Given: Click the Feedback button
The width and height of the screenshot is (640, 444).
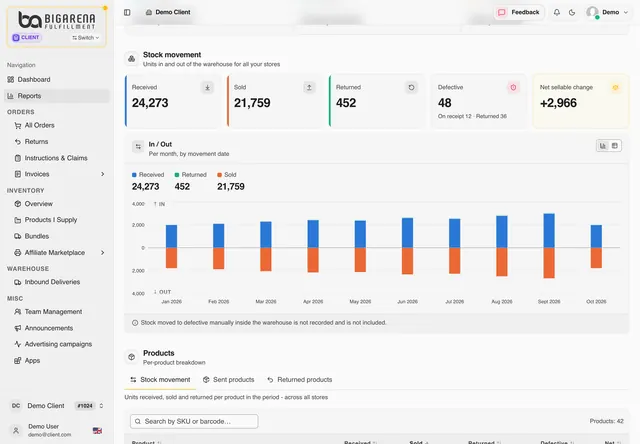Looking at the screenshot, I should [x=519, y=12].
